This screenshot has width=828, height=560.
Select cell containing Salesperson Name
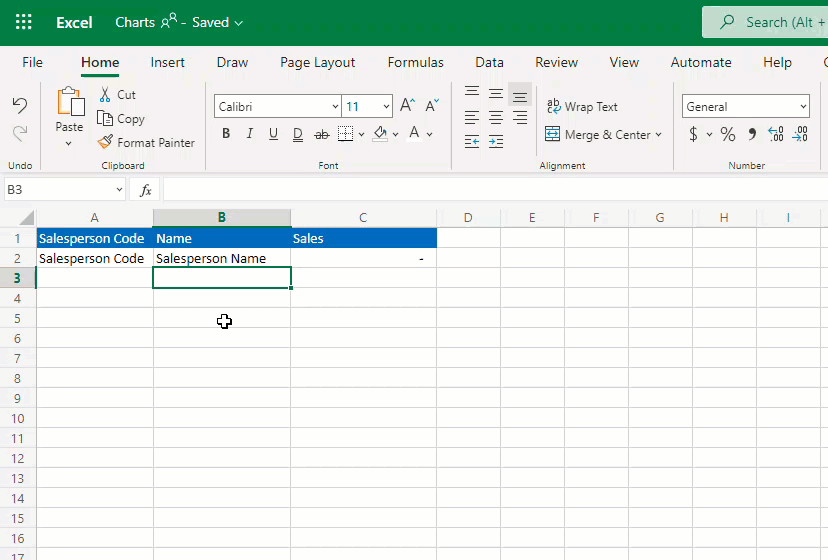click(x=222, y=258)
